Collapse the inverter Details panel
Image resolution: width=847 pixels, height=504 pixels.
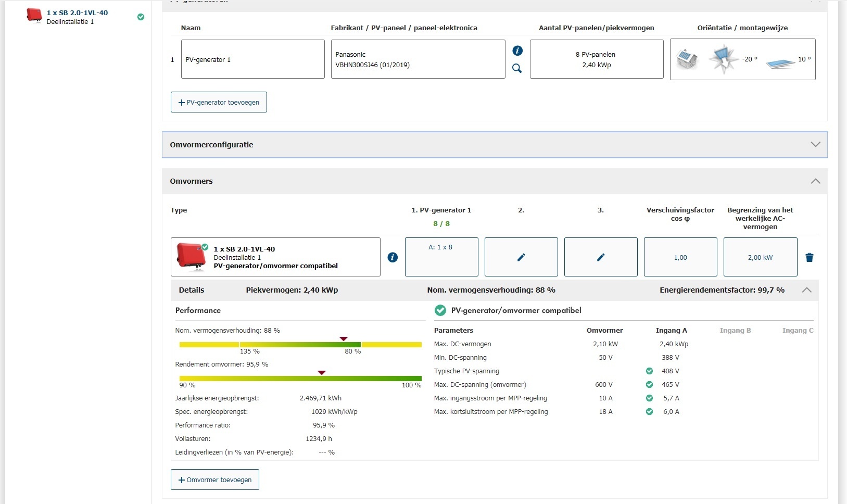click(806, 290)
